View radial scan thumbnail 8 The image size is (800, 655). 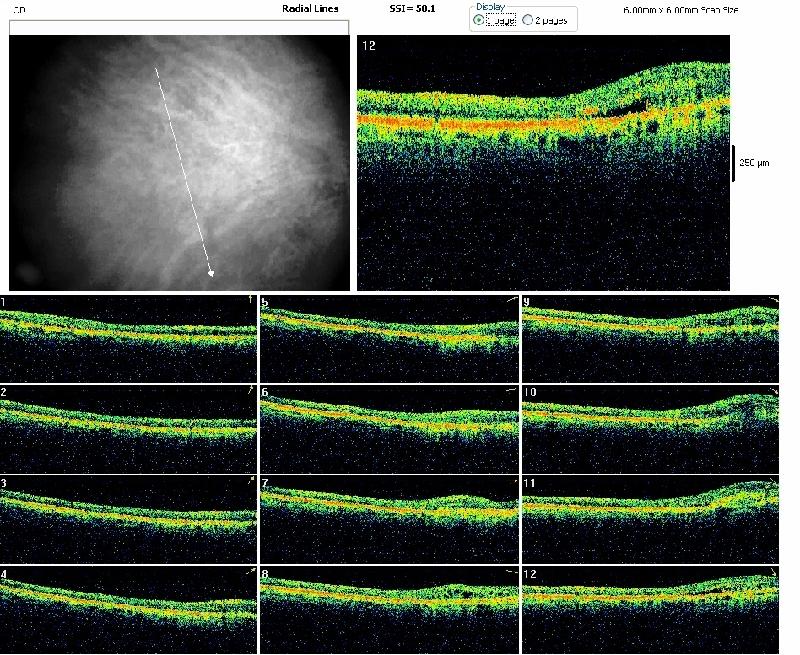point(389,608)
